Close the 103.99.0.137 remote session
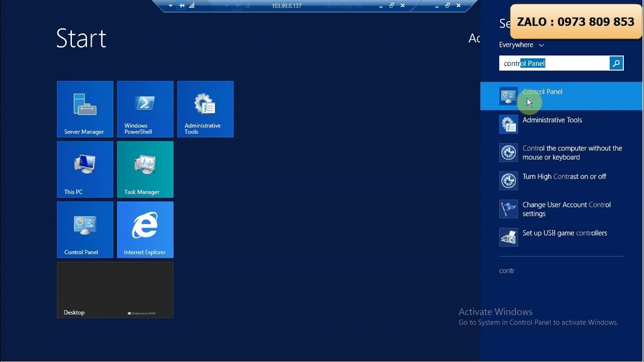644x362 pixels. [x=402, y=6]
